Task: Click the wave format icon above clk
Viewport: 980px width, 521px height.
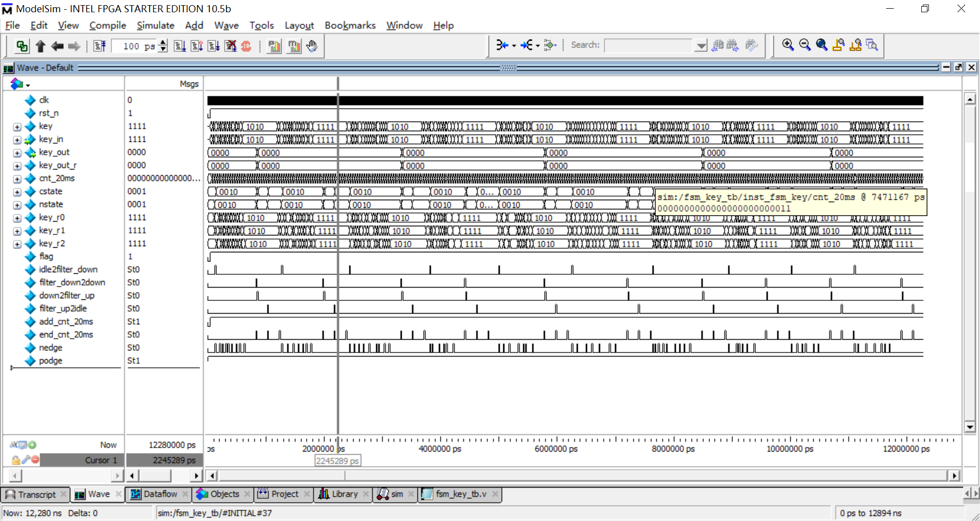Action: tap(17, 84)
